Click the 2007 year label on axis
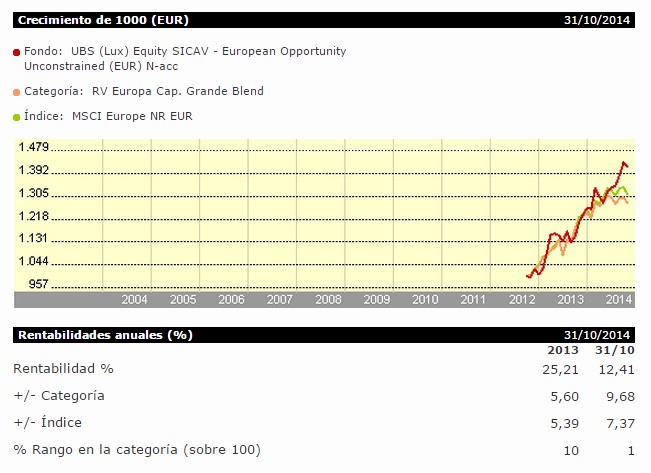 [280, 299]
